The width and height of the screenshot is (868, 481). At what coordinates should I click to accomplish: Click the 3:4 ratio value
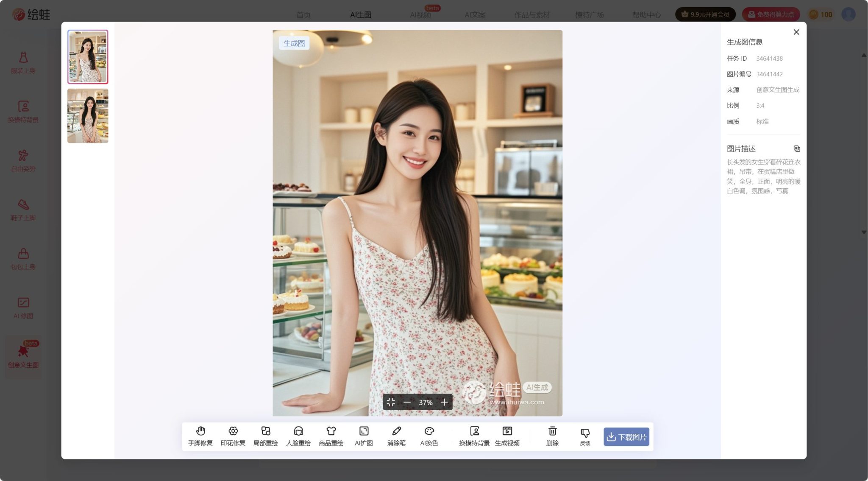pos(760,106)
